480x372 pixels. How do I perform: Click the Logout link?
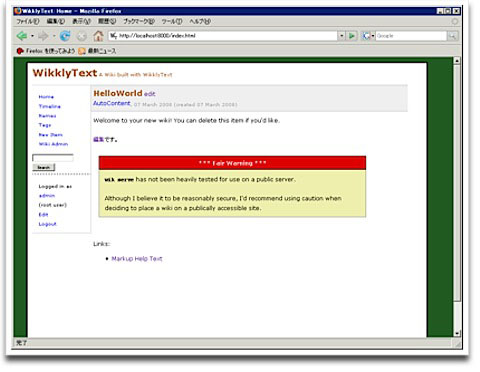tap(47, 224)
